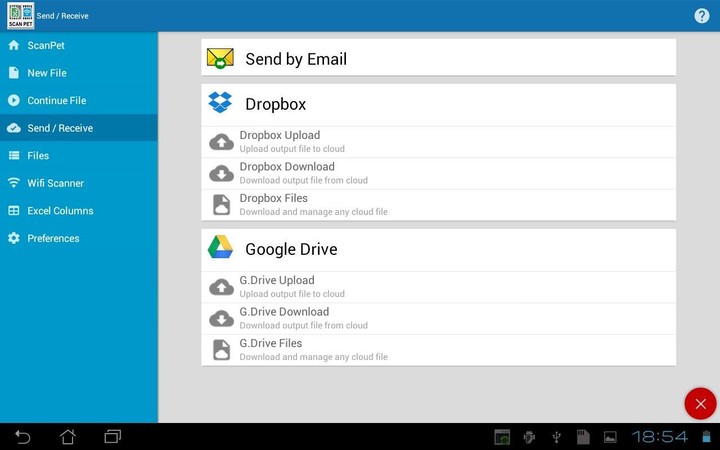This screenshot has height=450, width=720.
Task: Select New File in sidebar
Action: pos(47,73)
